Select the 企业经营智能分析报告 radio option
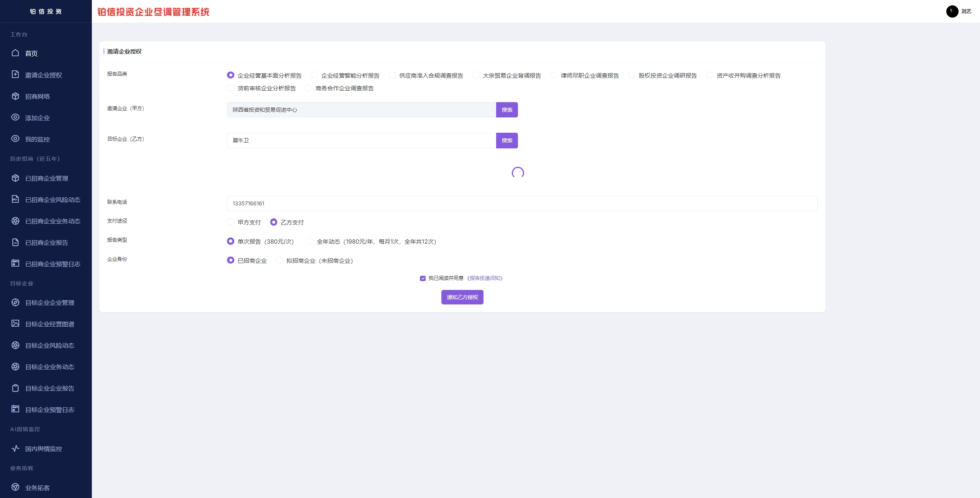The height and width of the screenshot is (498, 980). tap(314, 75)
